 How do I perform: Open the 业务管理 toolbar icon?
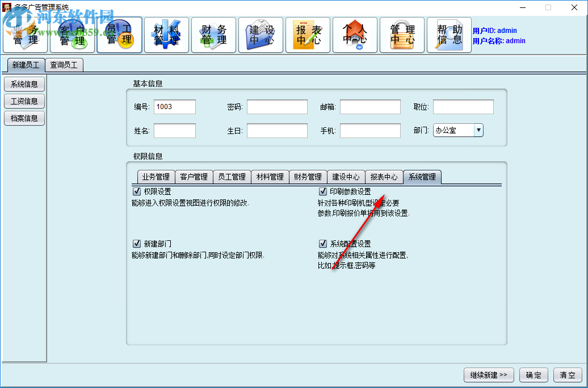tap(25, 35)
